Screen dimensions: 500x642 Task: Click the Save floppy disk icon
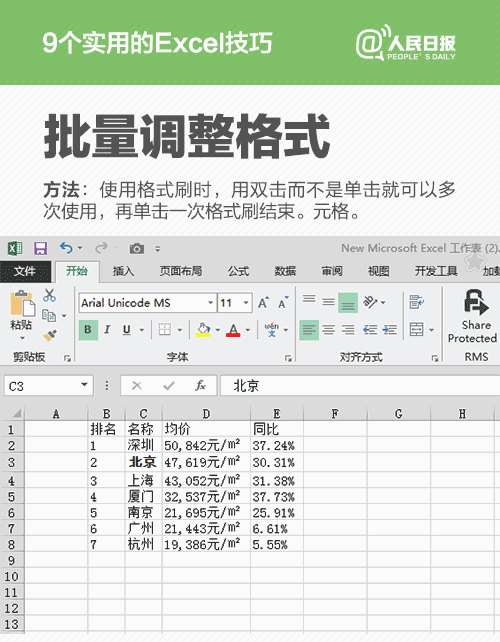click(x=40, y=249)
